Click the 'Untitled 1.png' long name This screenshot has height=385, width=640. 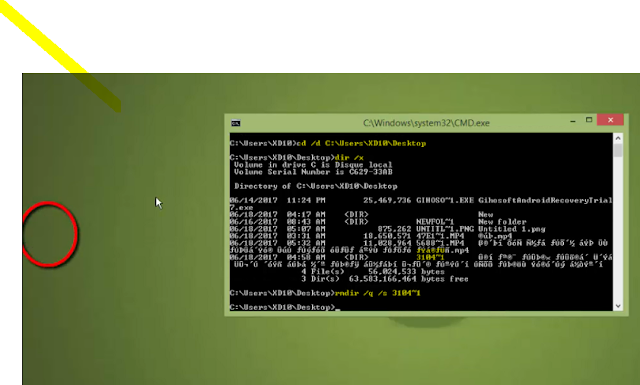[x=512, y=229]
